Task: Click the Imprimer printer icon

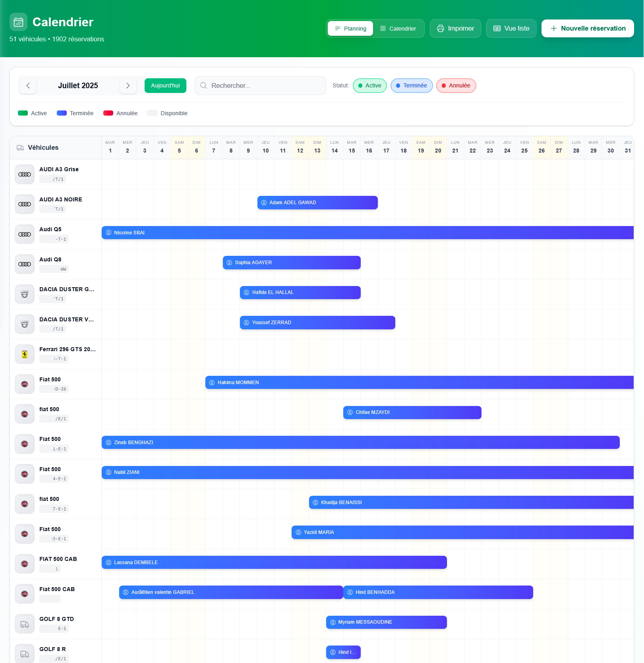Action: coord(441,28)
